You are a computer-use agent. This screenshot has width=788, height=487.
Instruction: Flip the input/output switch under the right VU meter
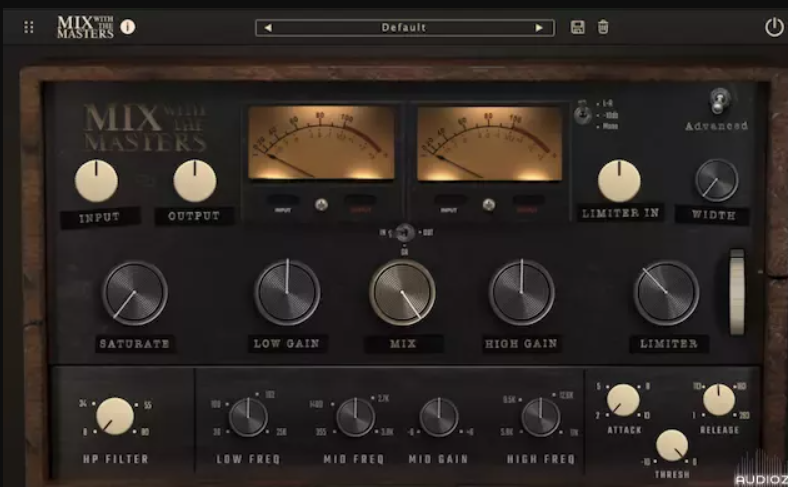coord(488,205)
